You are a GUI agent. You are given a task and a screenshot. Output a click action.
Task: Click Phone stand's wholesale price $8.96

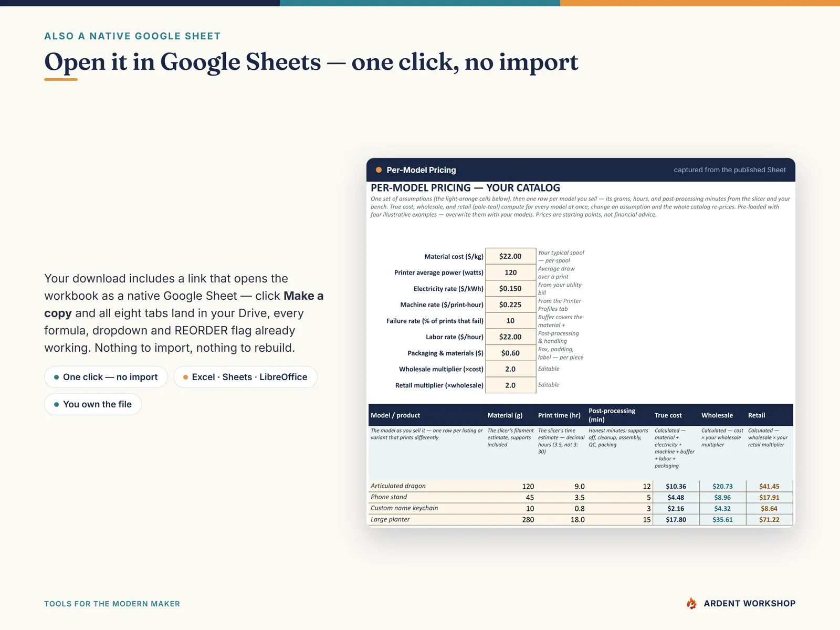pyautogui.click(x=722, y=498)
